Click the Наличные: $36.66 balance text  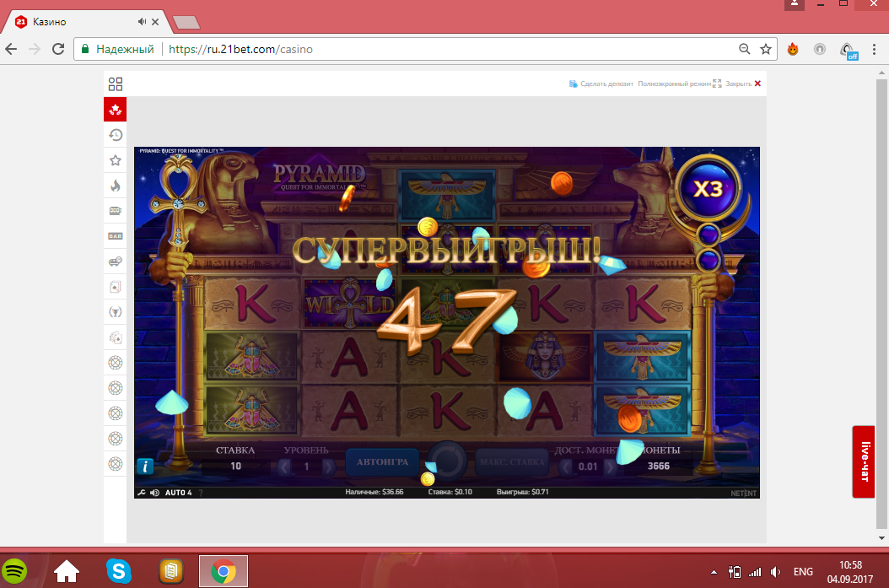374,492
